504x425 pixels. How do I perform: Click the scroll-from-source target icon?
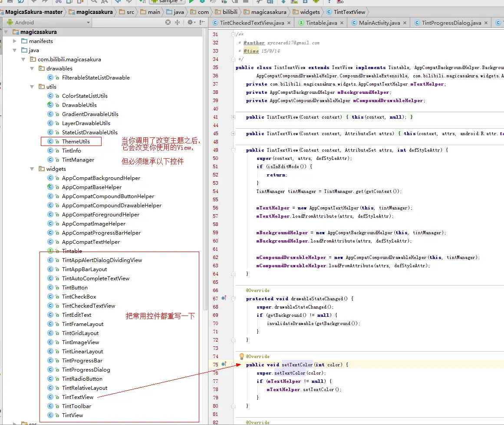click(x=168, y=22)
